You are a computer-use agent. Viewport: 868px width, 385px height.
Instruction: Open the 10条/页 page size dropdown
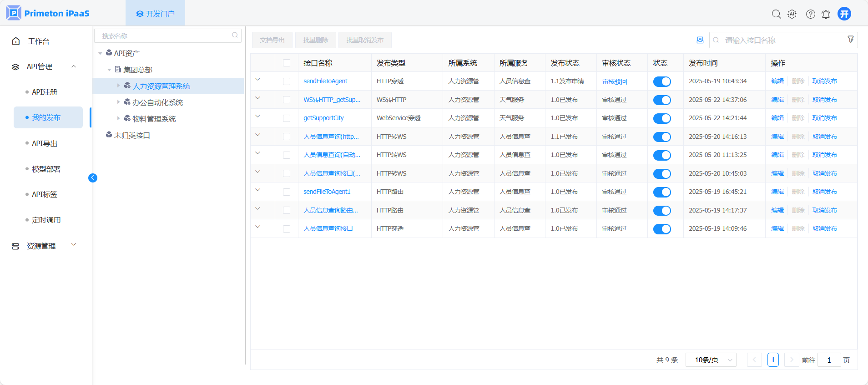coord(711,360)
